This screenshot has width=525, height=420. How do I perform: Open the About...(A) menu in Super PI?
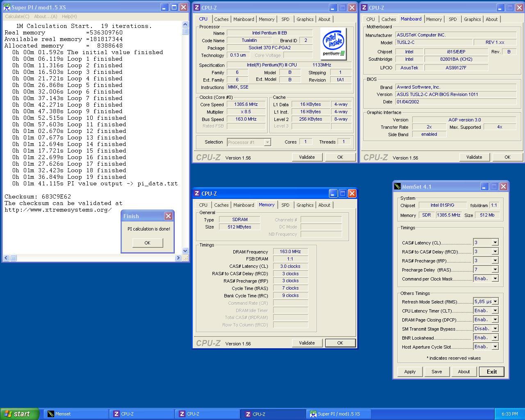pyautogui.click(x=46, y=16)
